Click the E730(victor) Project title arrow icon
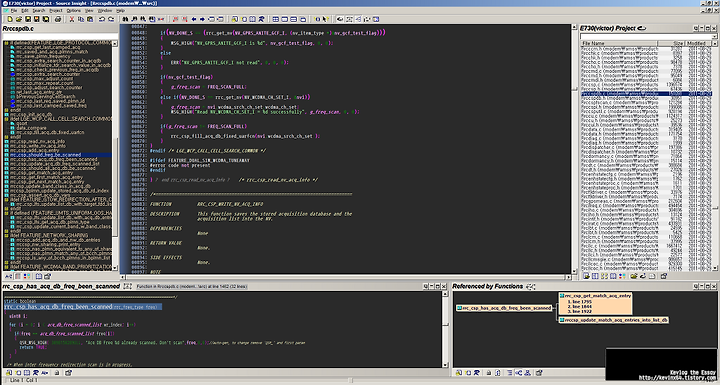Screen dimensions: 720x385 pos(641,28)
